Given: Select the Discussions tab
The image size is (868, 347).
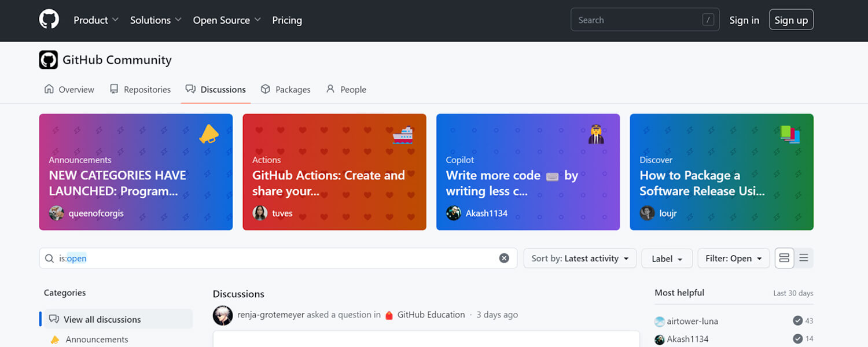Looking at the screenshot, I should [216, 90].
